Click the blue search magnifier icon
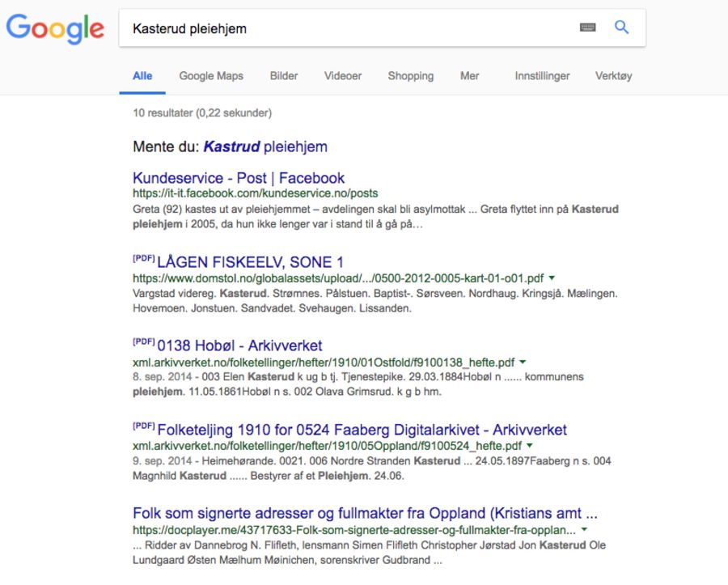This screenshot has width=728, height=585. click(622, 28)
